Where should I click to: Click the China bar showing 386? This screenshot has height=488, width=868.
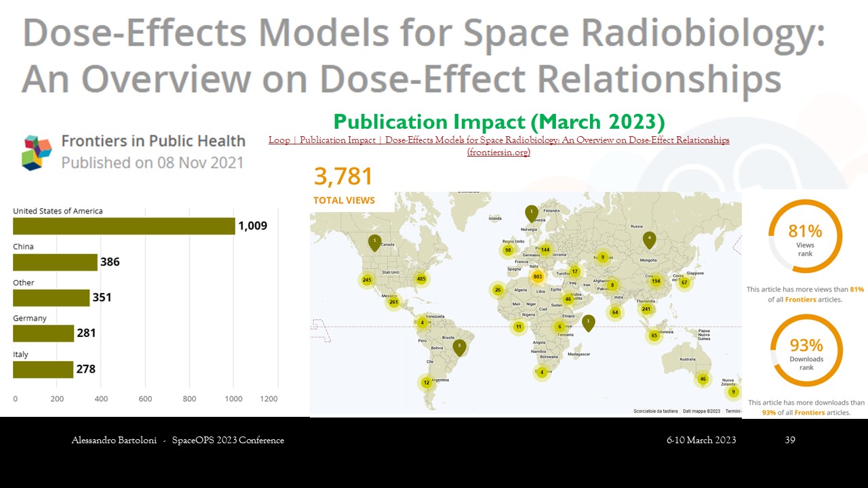point(56,262)
